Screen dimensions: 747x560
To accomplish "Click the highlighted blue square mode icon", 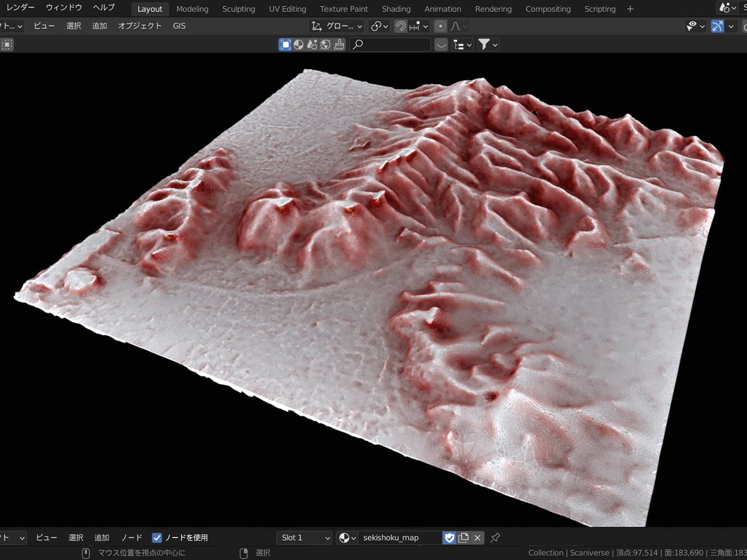I will click(x=285, y=44).
